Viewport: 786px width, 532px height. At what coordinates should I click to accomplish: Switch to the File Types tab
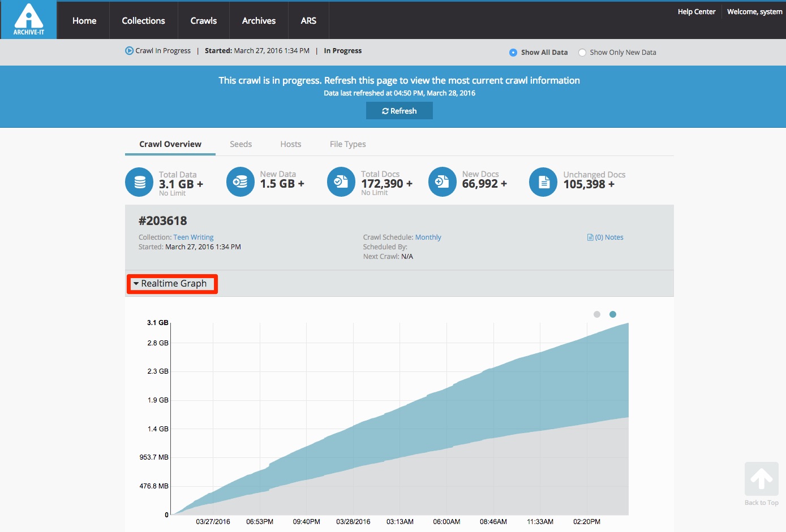347,144
